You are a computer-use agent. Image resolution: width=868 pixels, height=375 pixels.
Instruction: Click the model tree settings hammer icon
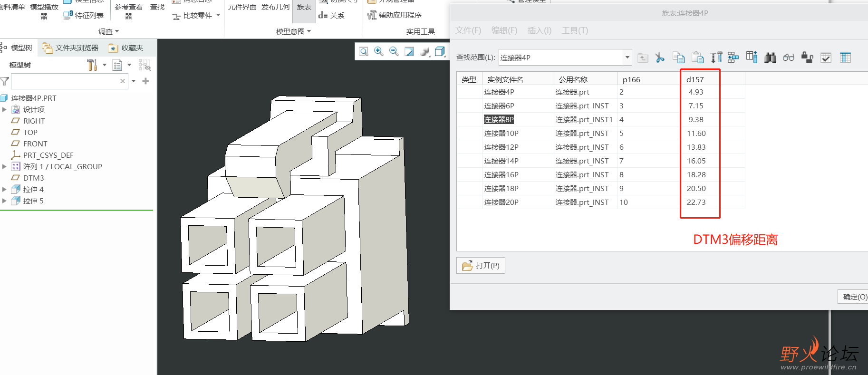[x=92, y=65]
